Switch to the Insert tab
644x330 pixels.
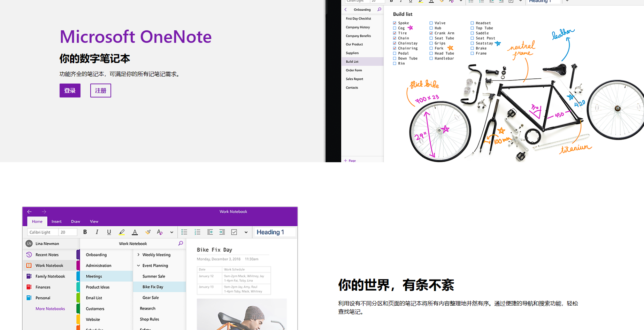point(56,221)
